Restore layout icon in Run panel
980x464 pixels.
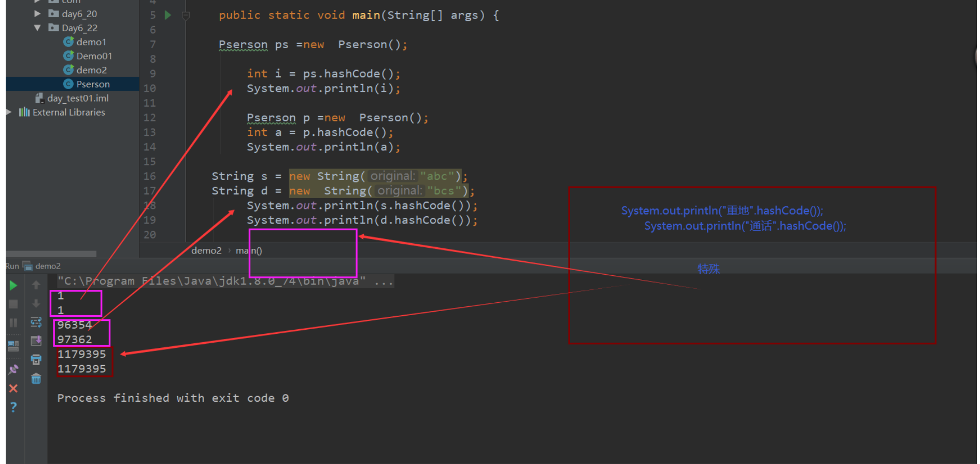click(13, 346)
